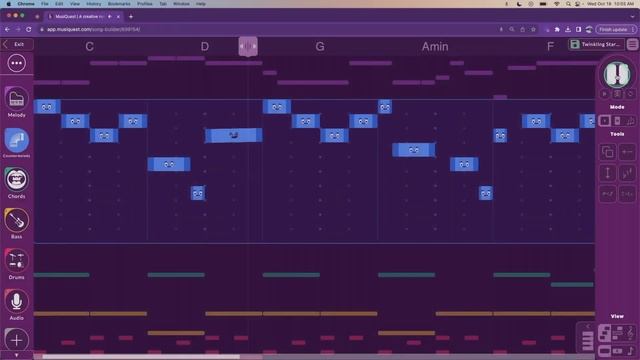Click the C chord label
Viewport: 640px width, 360px height.
90,47
